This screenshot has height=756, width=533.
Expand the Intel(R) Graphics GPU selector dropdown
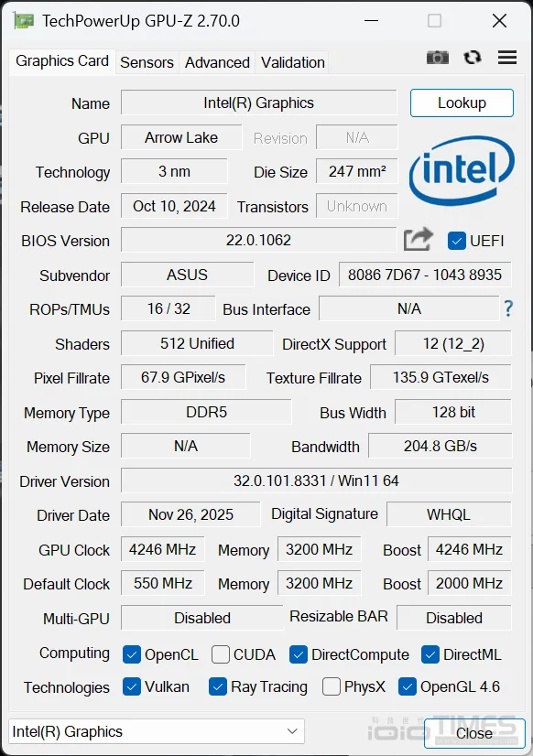[x=157, y=731]
